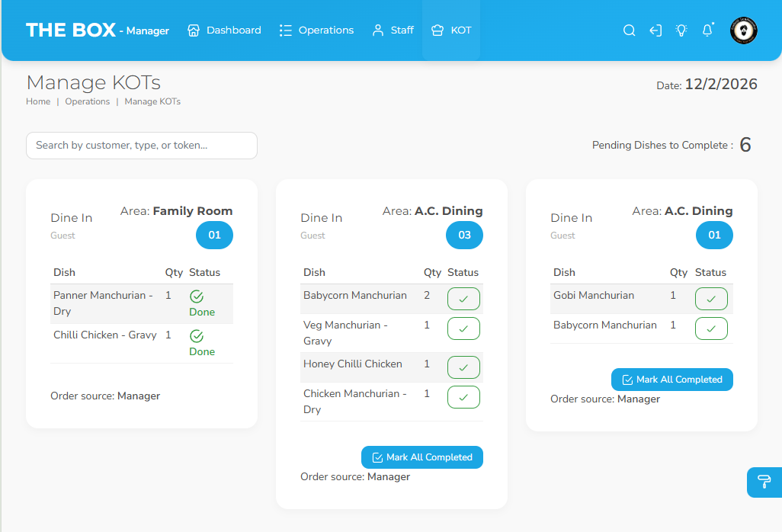The width and height of the screenshot is (782, 532).
Task: Go to the Staff menu
Action: pos(393,30)
